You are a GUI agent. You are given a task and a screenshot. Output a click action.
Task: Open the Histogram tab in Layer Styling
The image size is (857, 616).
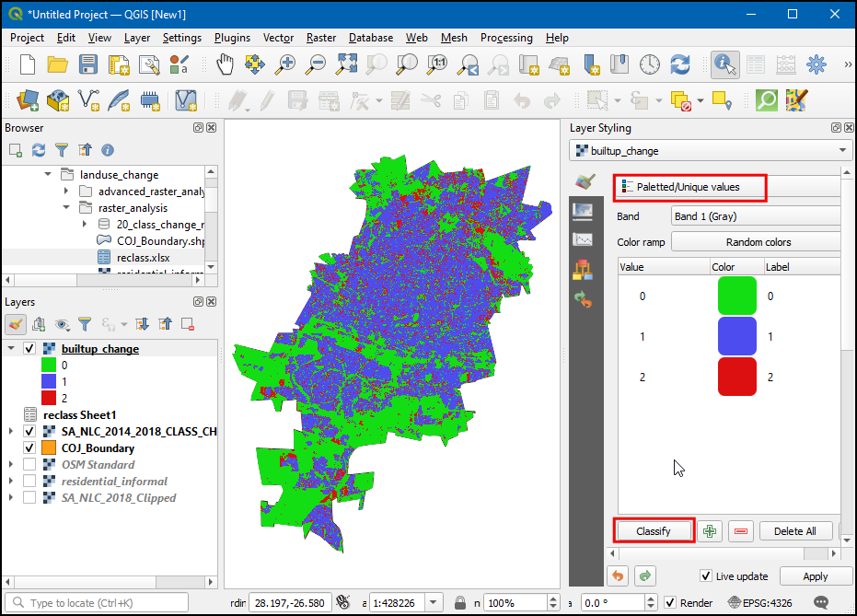[582, 239]
